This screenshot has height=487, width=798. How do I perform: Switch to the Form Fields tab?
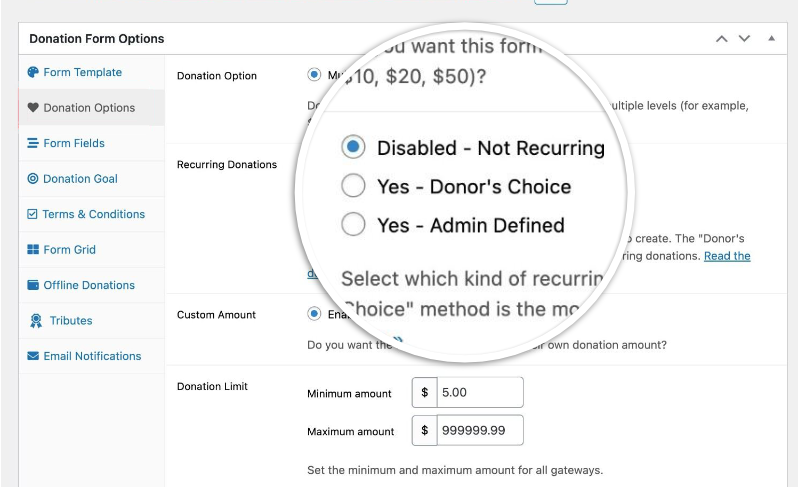(x=92, y=143)
